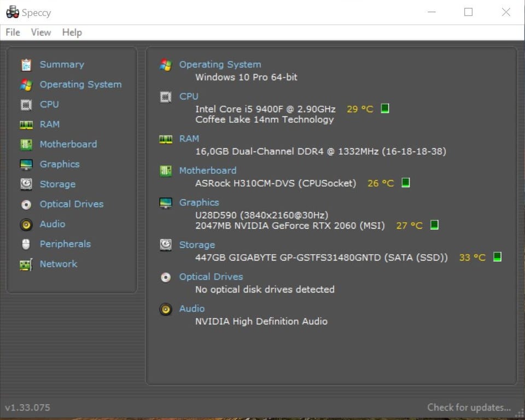Select Peripherals in the sidebar
Image resolution: width=525 pixels, height=420 pixels.
65,244
